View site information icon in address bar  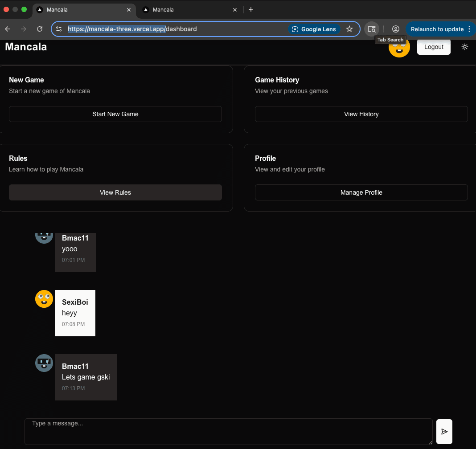(59, 29)
